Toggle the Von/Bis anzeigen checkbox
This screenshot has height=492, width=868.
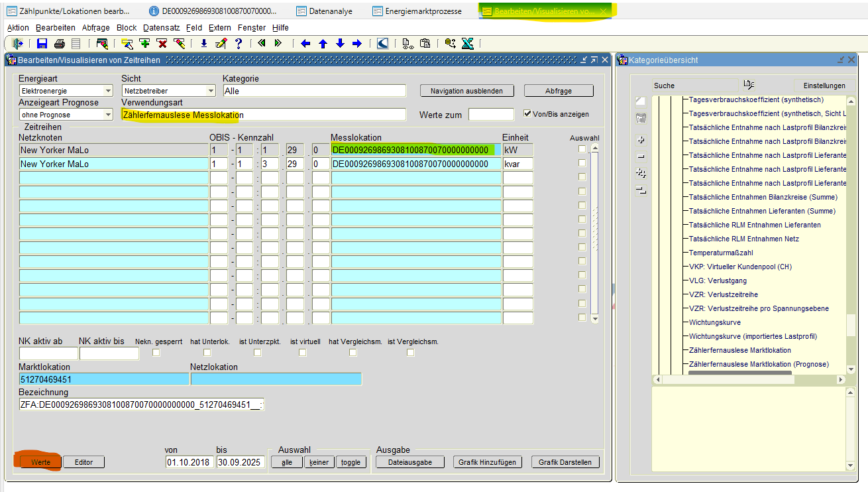[x=528, y=114]
